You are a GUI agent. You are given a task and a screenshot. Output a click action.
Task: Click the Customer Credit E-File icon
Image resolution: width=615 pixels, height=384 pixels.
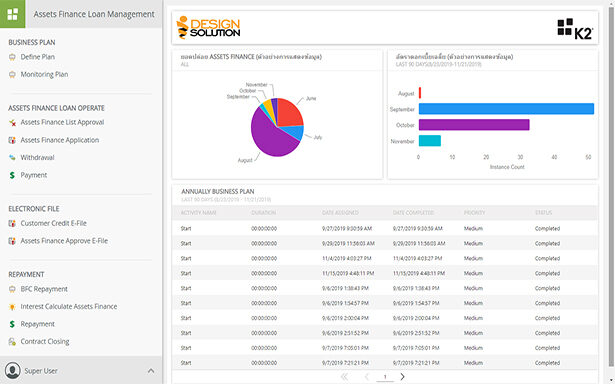pyautogui.click(x=12, y=223)
